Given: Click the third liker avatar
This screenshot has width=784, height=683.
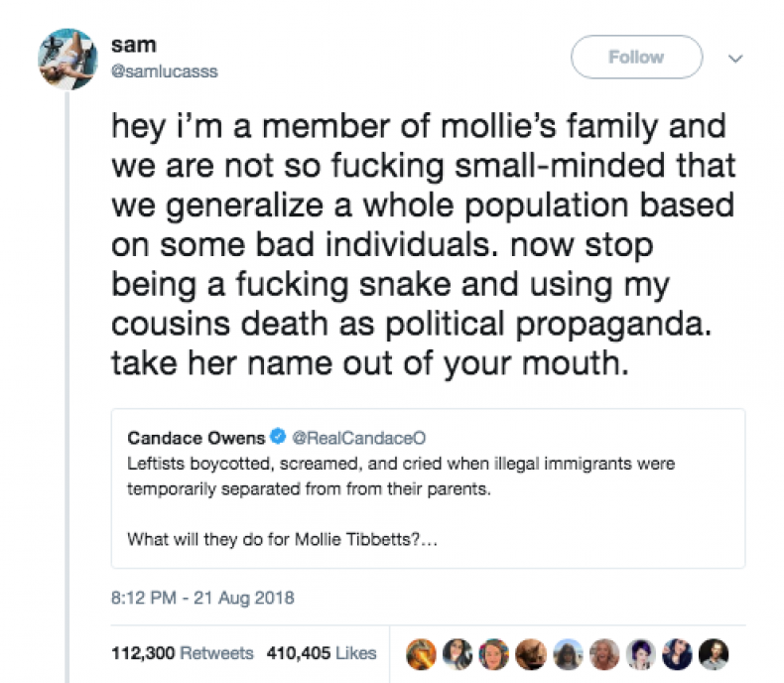Looking at the screenshot, I should click(494, 654).
